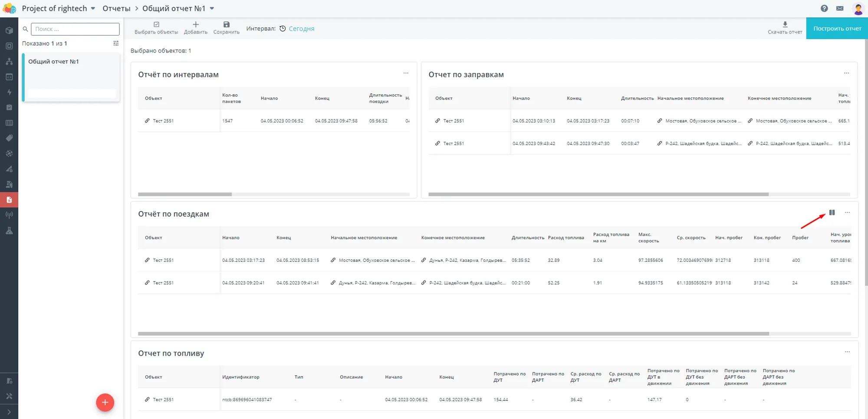Viewport: 868px width, 419px height.
Task: Click the Построить отчет button
Action: (x=837, y=29)
